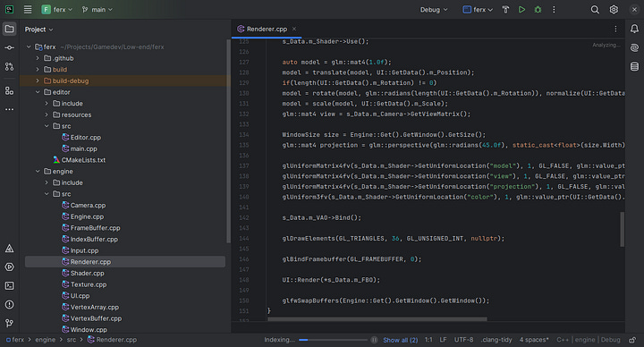Image resolution: width=644 pixels, height=347 pixels.
Task: Expand the resources folder
Action: (47, 114)
